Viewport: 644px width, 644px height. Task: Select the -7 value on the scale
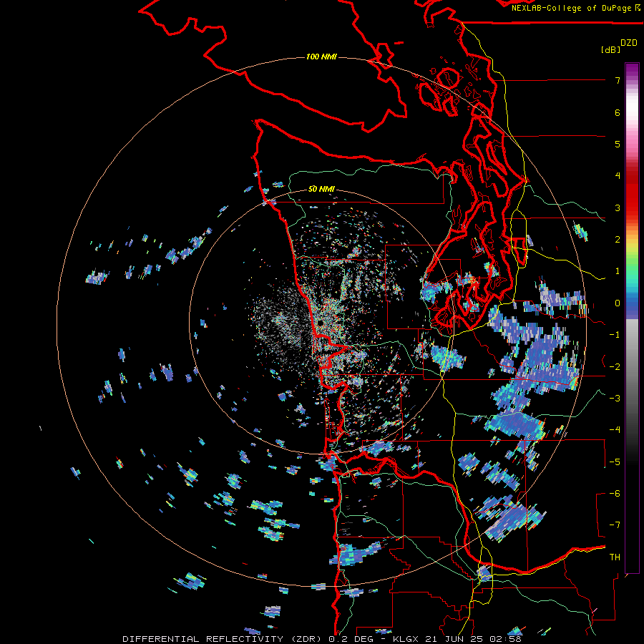(x=615, y=525)
